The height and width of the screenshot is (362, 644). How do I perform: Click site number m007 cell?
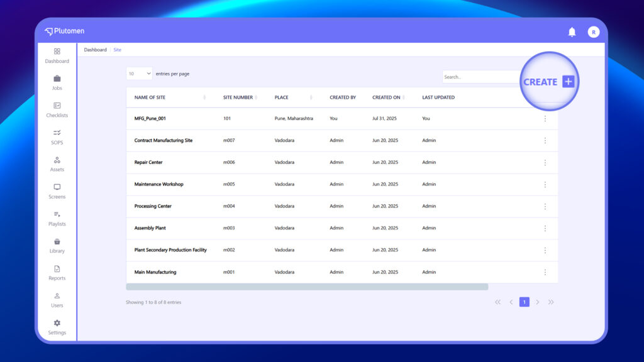coord(229,140)
